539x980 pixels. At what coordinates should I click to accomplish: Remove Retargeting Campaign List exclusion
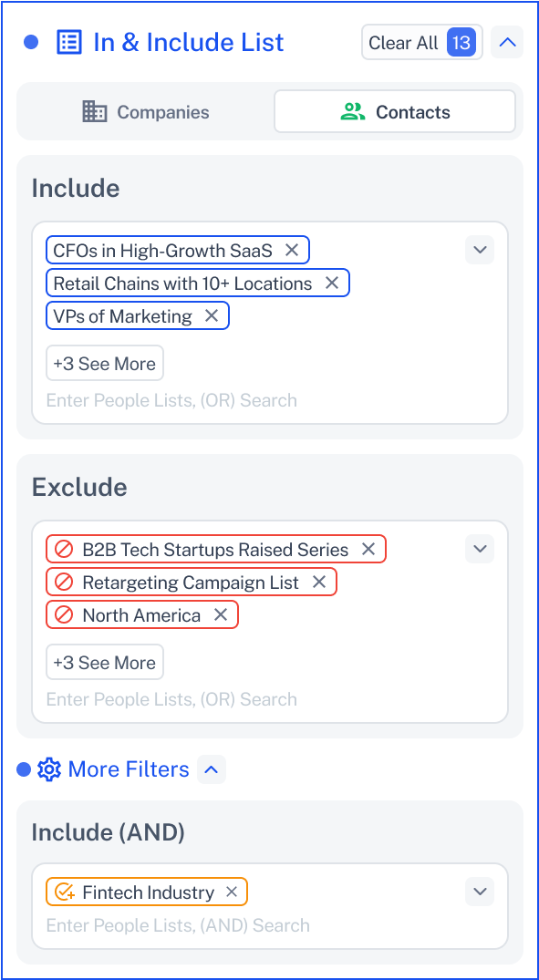click(319, 582)
